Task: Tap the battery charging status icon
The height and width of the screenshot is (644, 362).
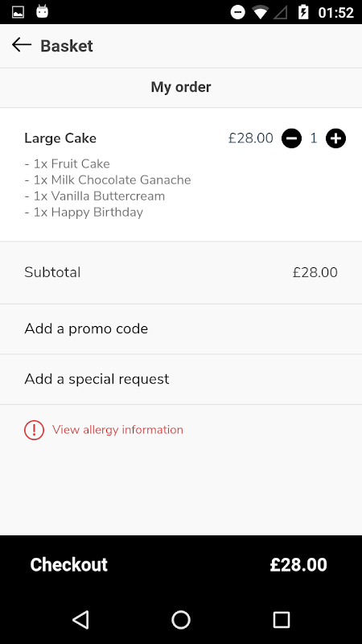Action: click(x=303, y=12)
